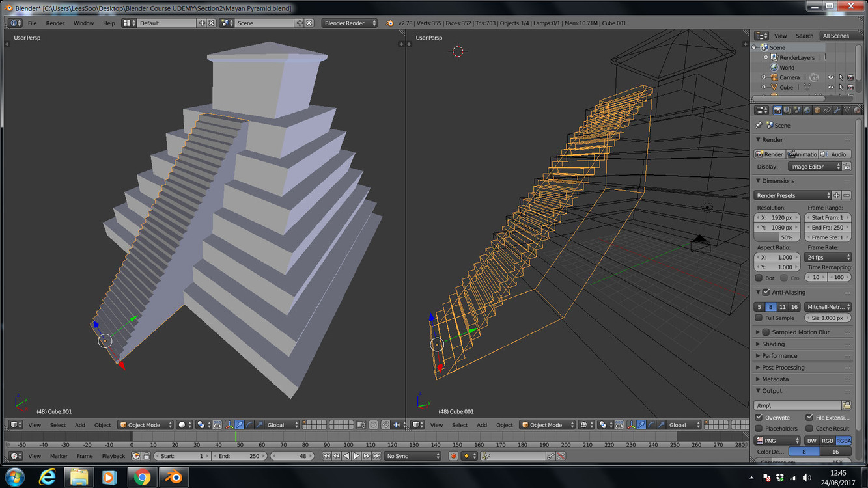Select the translate manipulator arrow in left viewport
The image size is (868, 488).
[x=240, y=425]
